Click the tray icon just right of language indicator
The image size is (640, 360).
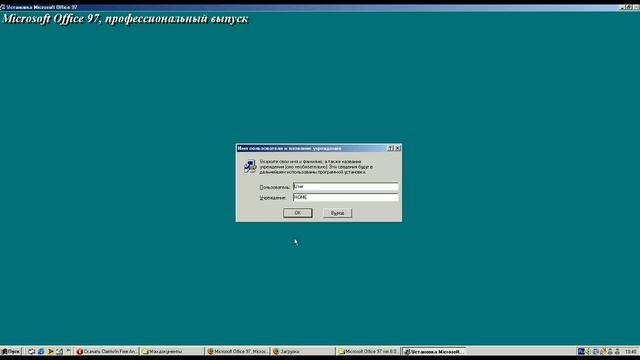(x=588, y=351)
